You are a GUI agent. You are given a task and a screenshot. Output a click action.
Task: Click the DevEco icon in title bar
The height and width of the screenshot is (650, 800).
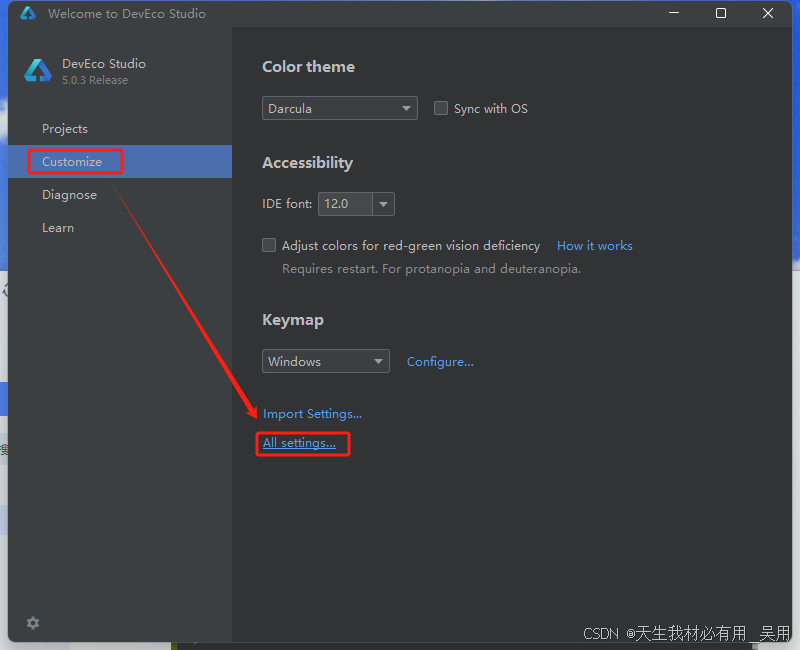[28, 13]
